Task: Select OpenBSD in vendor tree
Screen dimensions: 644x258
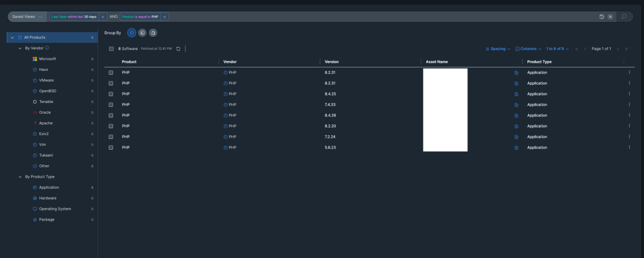Action: tap(47, 91)
